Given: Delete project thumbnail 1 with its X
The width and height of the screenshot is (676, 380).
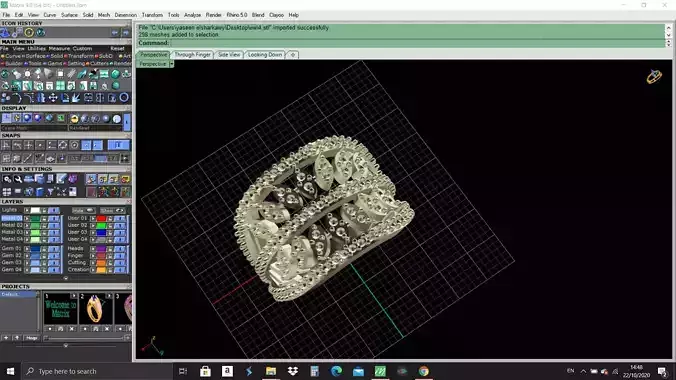Looking at the screenshot, I should click(x=72, y=329).
